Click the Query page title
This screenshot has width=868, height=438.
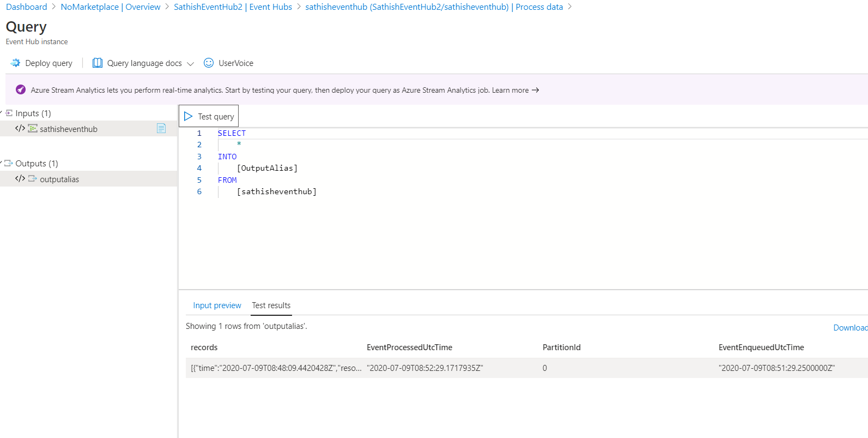tap(26, 27)
